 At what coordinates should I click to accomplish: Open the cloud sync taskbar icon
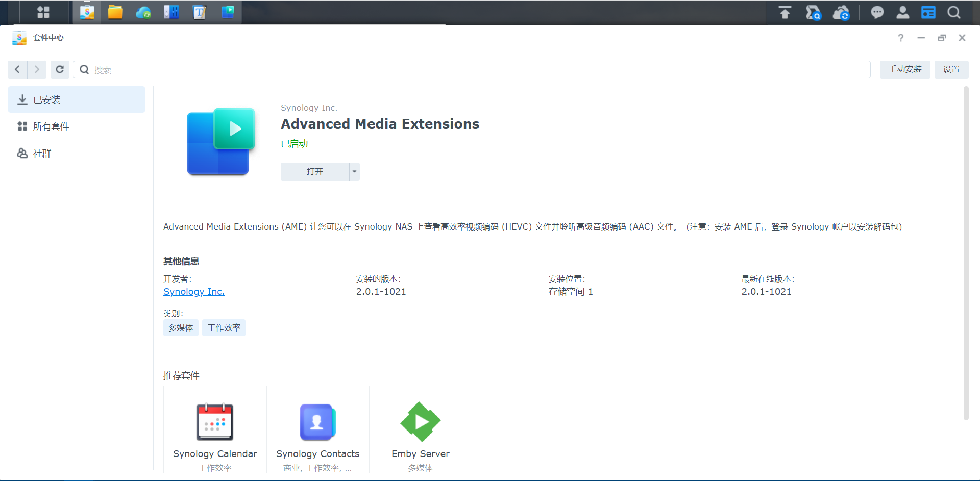(143, 12)
